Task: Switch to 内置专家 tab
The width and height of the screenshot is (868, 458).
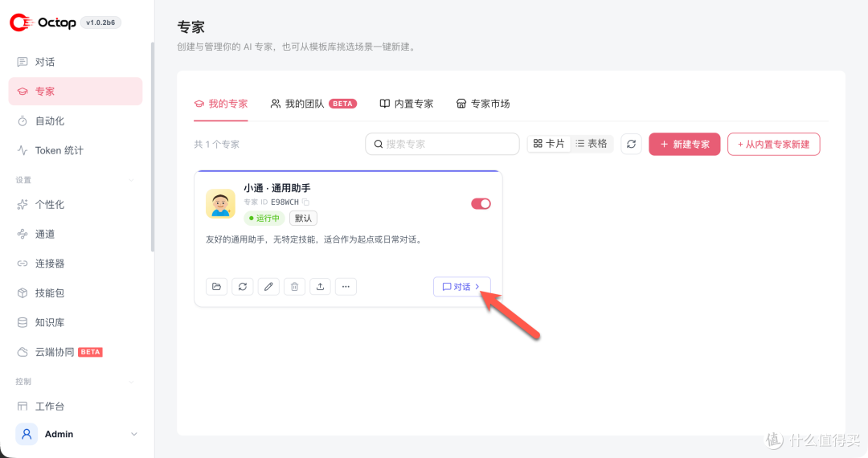Action: (x=407, y=104)
